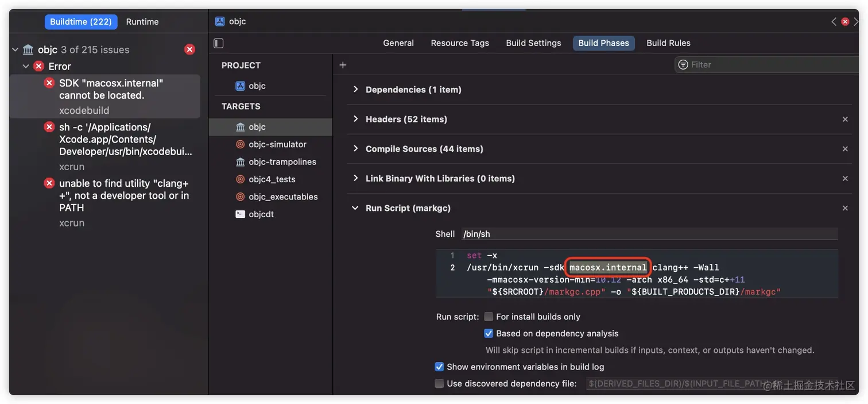Expand the Dependencies (1 item) phase
The image size is (868, 404).
coord(355,90)
